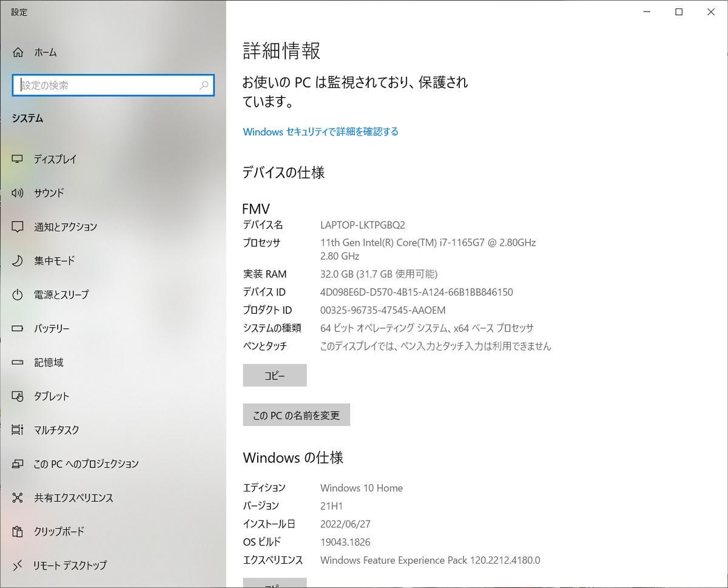Click the Power & sleep (電源とスリープ) icon
The image size is (728, 588).
pyautogui.click(x=18, y=295)
